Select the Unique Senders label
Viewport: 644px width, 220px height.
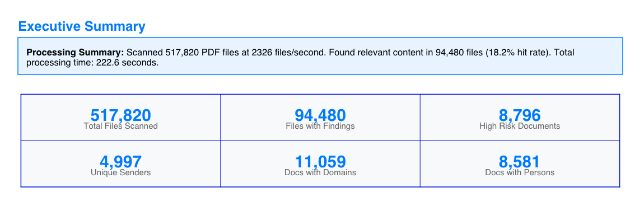pyautogui.click(x=121, y=172)
